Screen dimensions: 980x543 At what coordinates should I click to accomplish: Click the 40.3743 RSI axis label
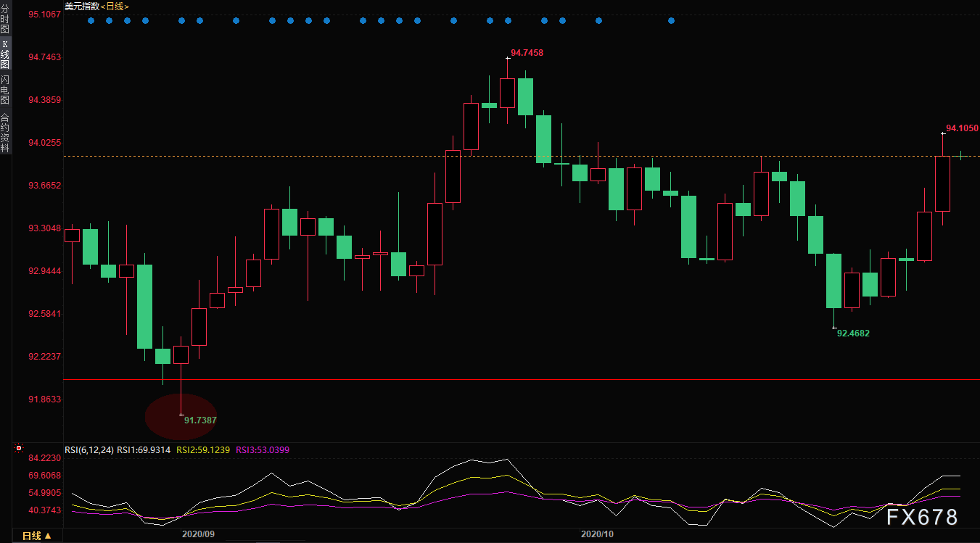(44, 510)
